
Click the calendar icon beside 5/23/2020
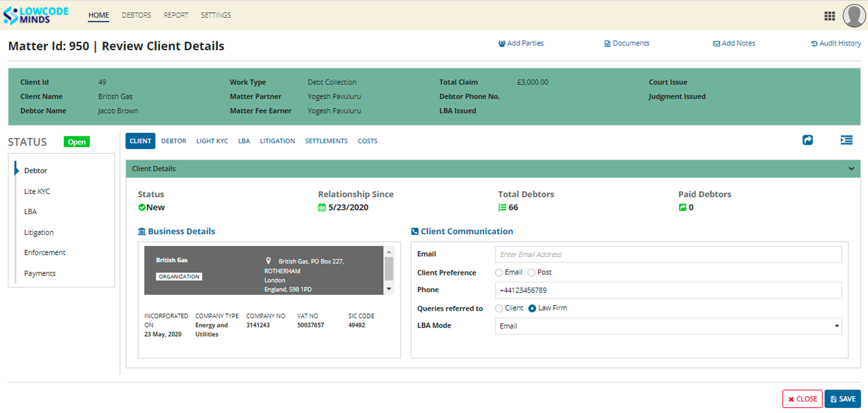(322, 207)
